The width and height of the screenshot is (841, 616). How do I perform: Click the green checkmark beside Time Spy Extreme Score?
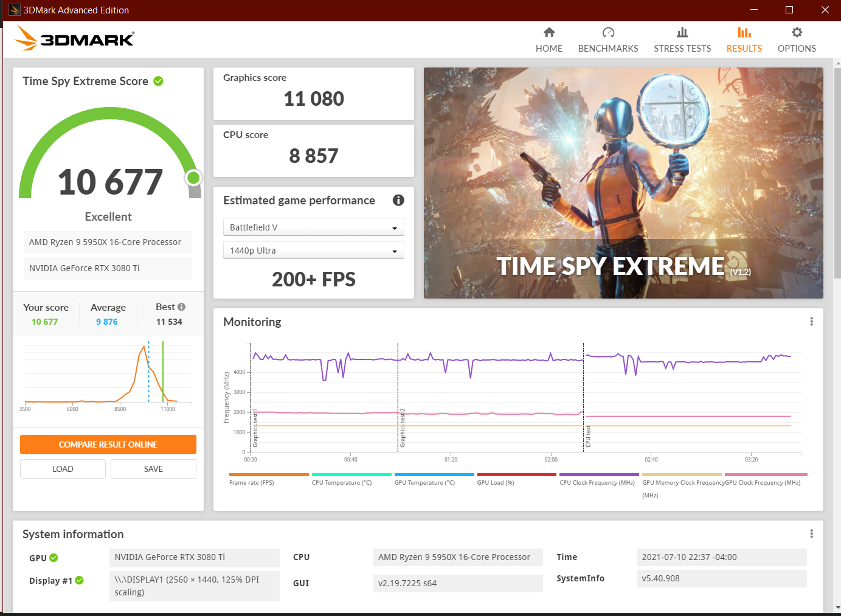159,81
